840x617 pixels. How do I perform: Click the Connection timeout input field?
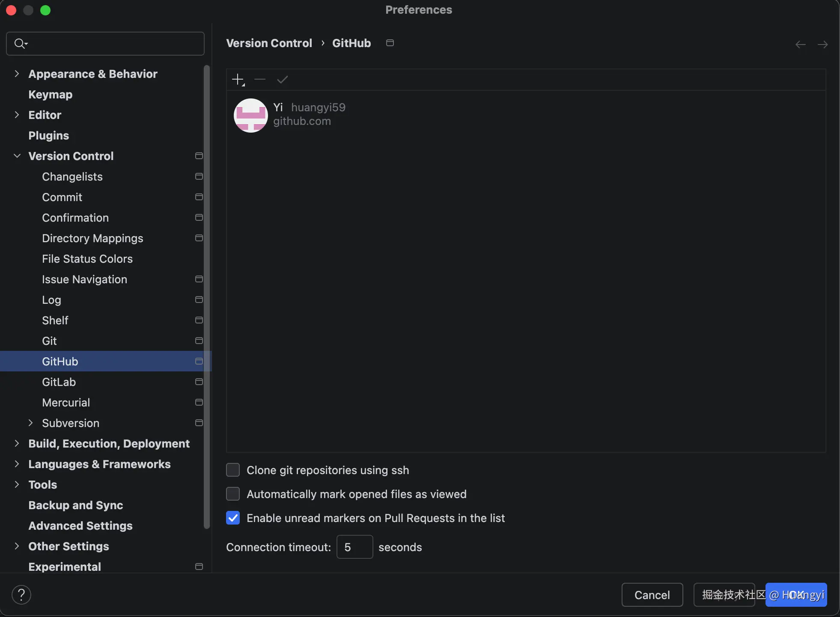tap(354, 547)
